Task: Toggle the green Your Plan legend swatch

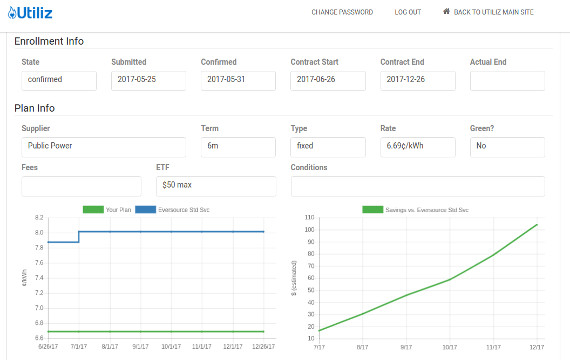Action: tap(93, 209)
